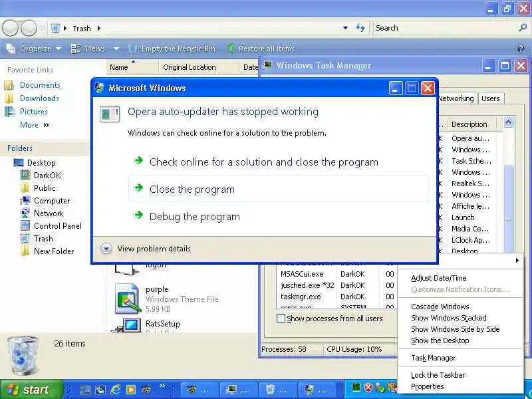Click the Show Desktop quick launch icon
532x399 pixels.
[85, 390]
